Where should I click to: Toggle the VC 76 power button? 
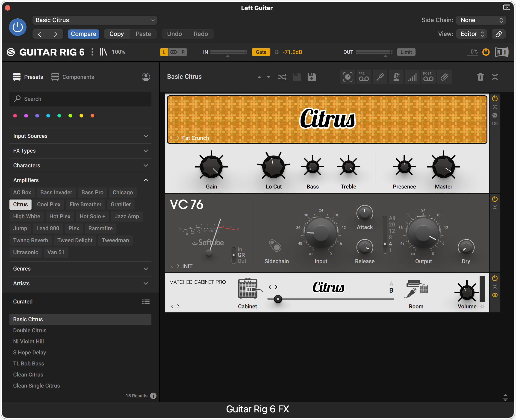(x=495, y=199)
